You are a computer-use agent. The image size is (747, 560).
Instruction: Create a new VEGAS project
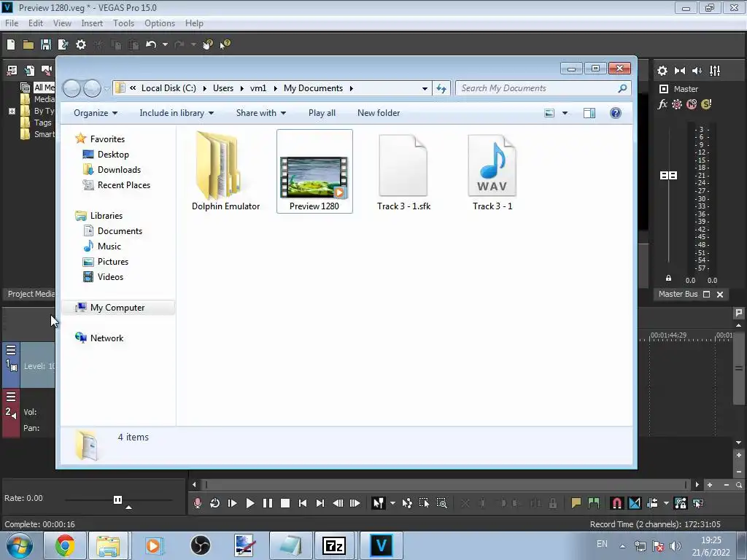pos(11,44)
